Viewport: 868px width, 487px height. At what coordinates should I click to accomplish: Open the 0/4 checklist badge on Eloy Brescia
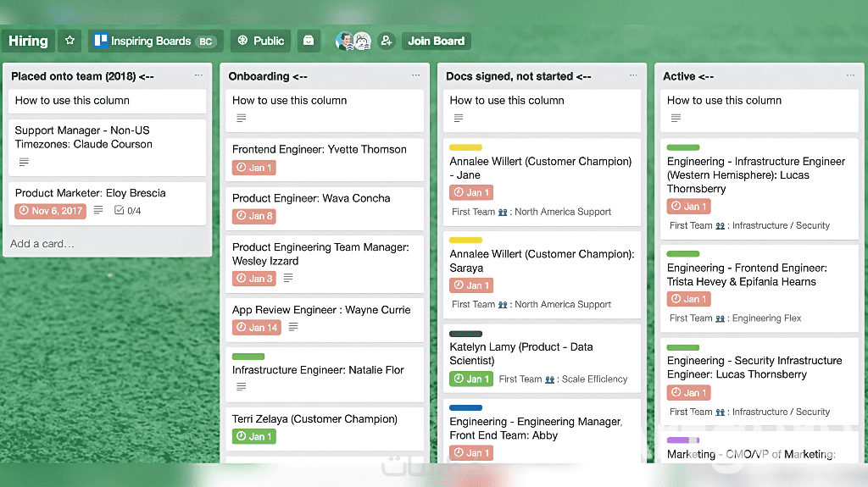127,210
